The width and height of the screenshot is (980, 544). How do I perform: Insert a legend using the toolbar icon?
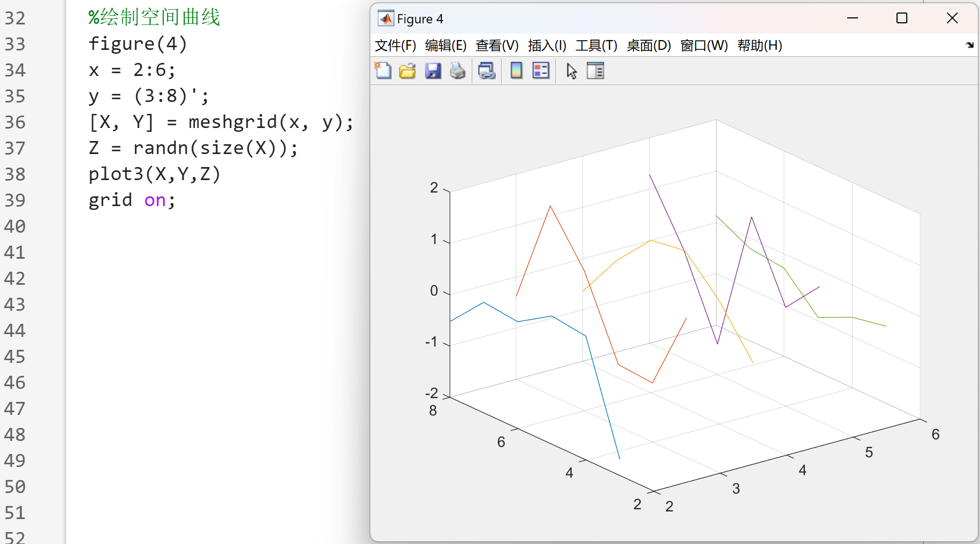point(541,71)
